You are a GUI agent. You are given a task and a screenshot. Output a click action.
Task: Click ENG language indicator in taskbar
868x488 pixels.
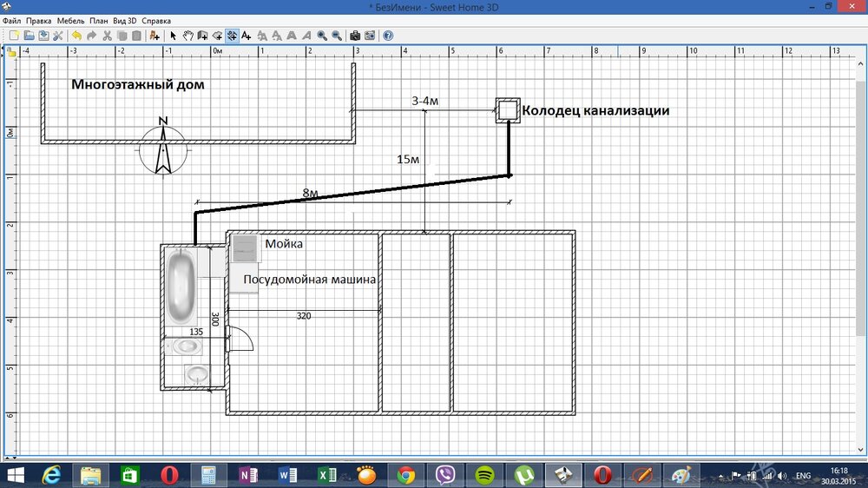point(803,476)
